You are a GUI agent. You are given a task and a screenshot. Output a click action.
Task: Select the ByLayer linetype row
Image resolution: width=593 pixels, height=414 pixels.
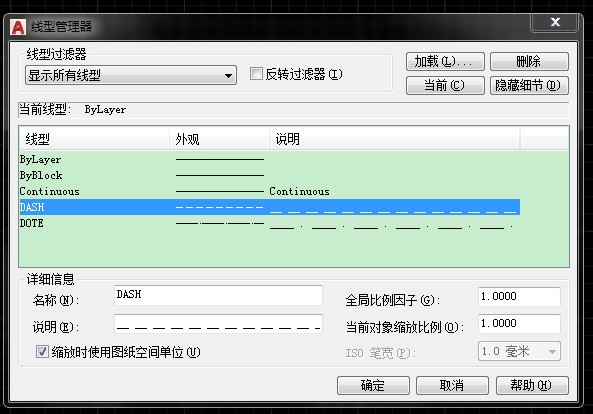[x=269, y=160]
